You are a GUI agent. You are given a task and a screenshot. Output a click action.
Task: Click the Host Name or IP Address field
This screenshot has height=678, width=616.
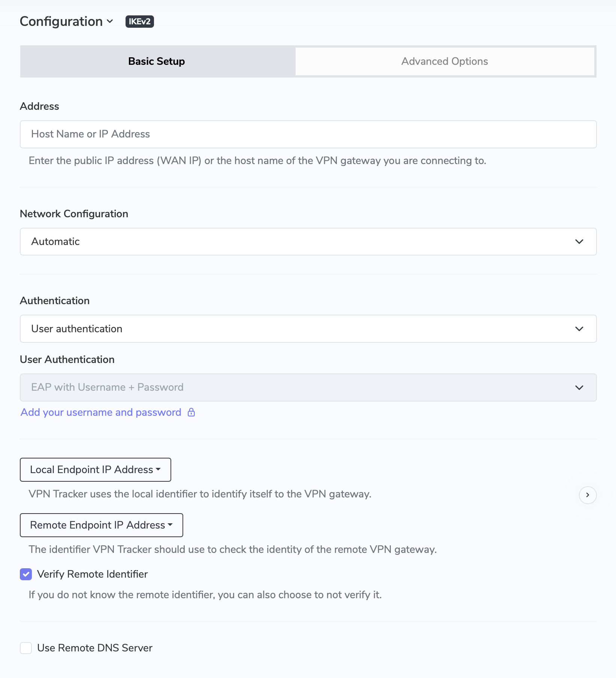[x=308, y=134]
